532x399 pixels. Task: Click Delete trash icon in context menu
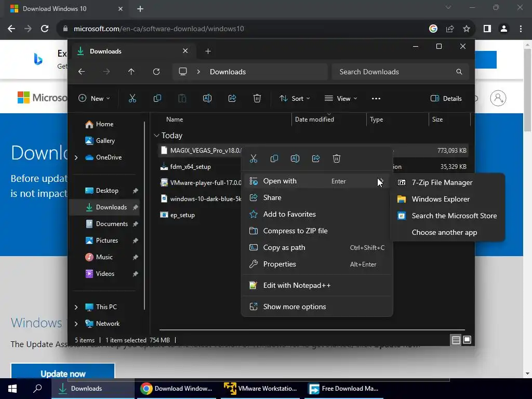[x=337, y=158]
